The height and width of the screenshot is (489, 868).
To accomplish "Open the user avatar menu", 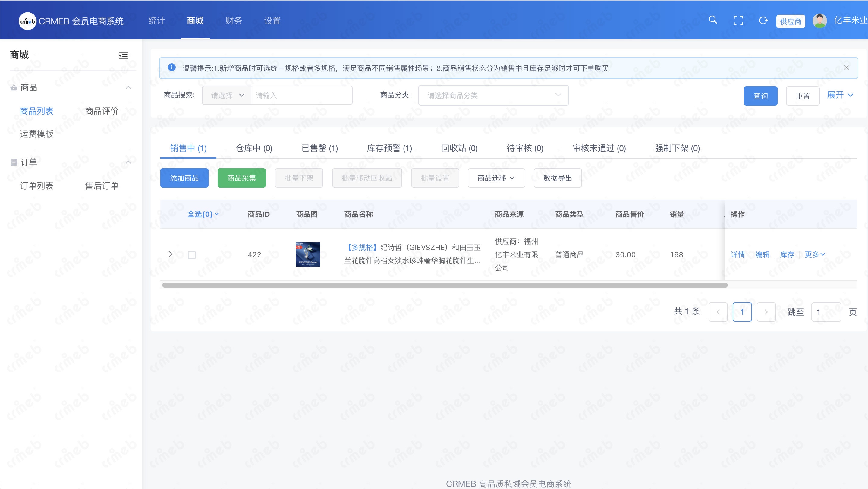I will 819,21.
